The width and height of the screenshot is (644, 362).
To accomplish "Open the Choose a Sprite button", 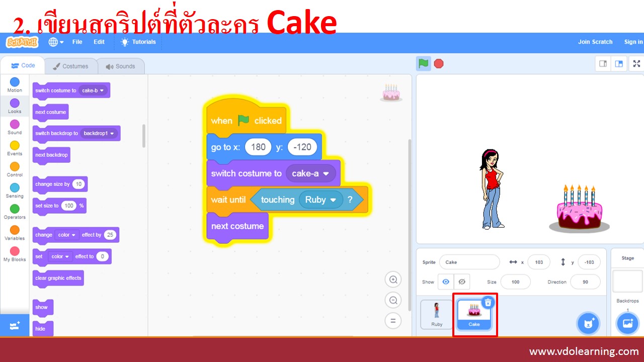I will [589, 323].
